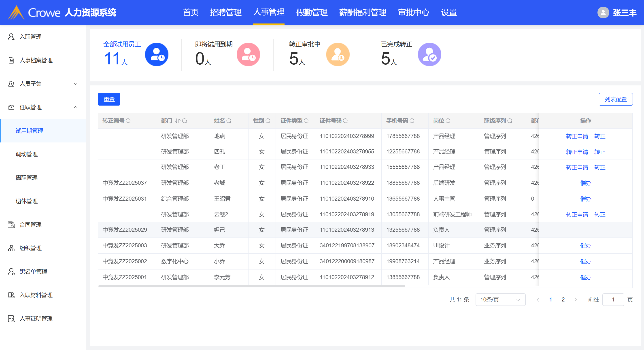Viewport: 644px width, 350px height.
Task: Click the sort icon in 部门 column header
Action: click(x=178, y=121)
